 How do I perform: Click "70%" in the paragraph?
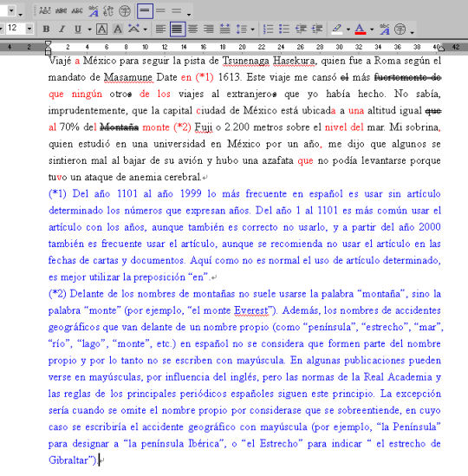point(69,127)
